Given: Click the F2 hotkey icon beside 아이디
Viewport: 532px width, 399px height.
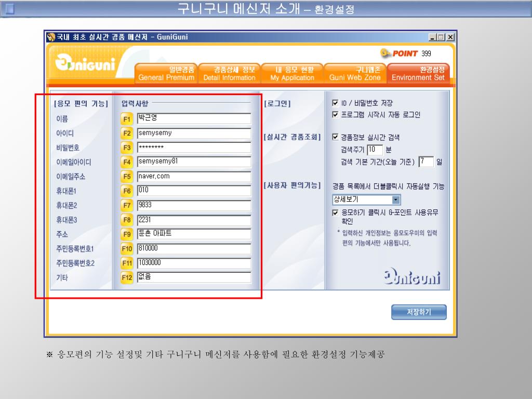Looking at the screenshot, I should pyautogui.click(x=127, y=134).
